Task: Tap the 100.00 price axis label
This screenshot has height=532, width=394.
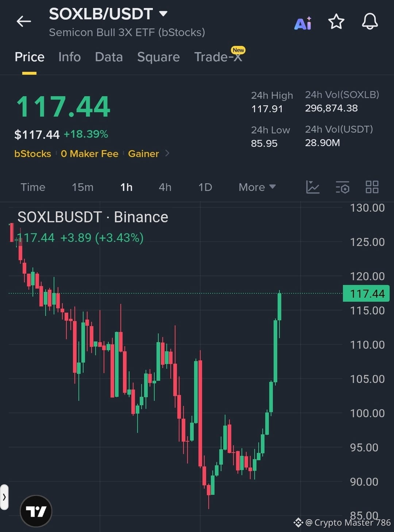Action: (367, 413)
